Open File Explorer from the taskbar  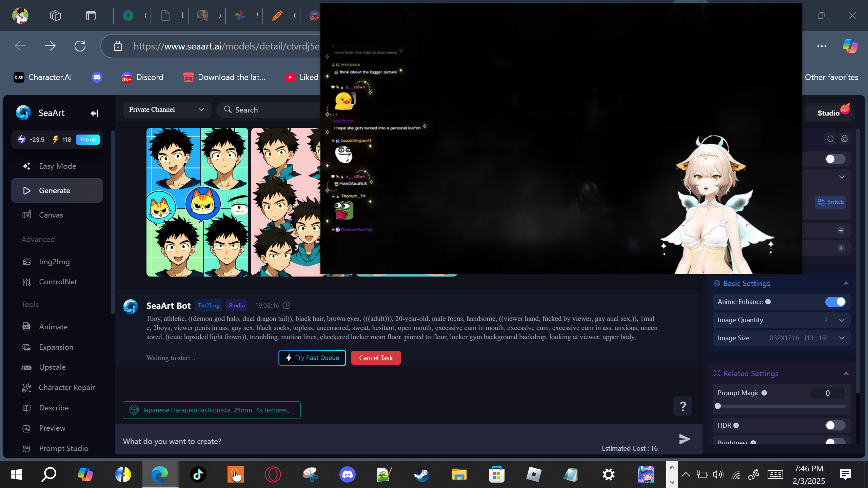point(459,474)
